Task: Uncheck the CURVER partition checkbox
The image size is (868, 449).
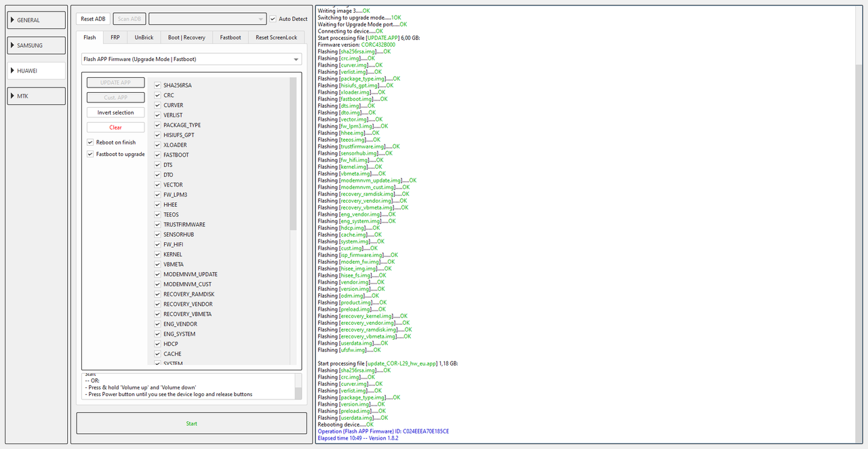Action: [x=157, y=105]
